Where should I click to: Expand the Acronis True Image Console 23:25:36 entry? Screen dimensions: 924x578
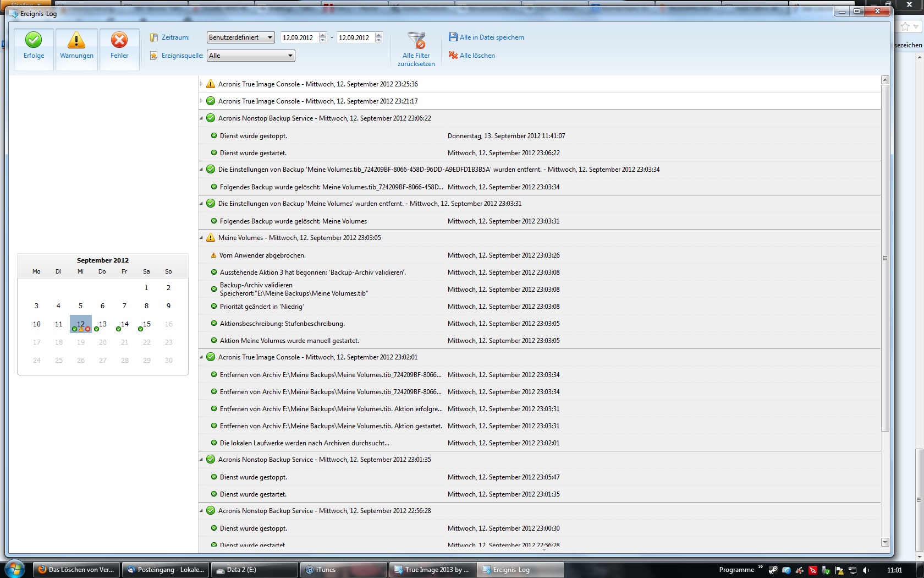(x=201, y=84)
